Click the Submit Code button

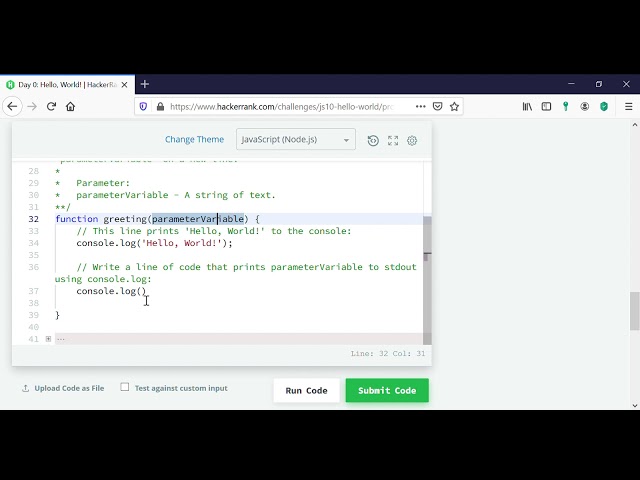[387, 391]
